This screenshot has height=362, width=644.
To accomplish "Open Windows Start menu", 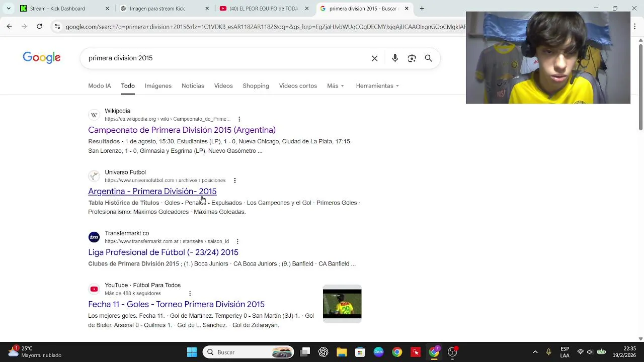I will pyautogui.click(x=192, y=352).
